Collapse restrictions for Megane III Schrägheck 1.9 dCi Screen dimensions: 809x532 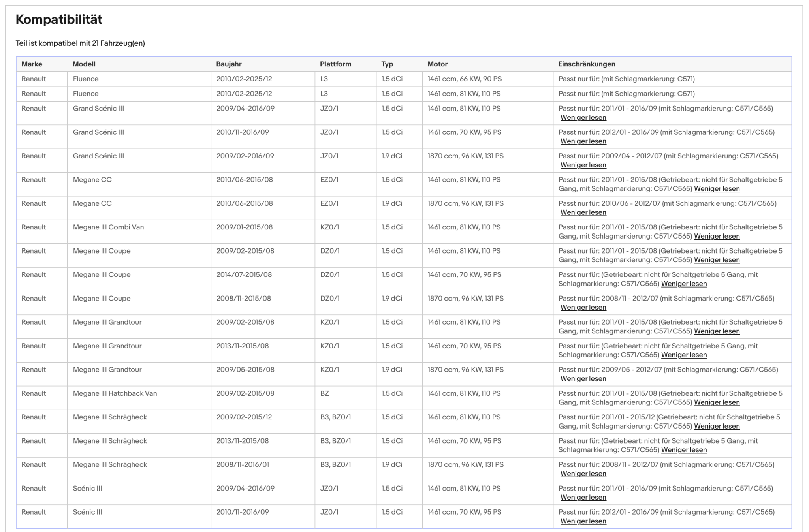(583, 474)
